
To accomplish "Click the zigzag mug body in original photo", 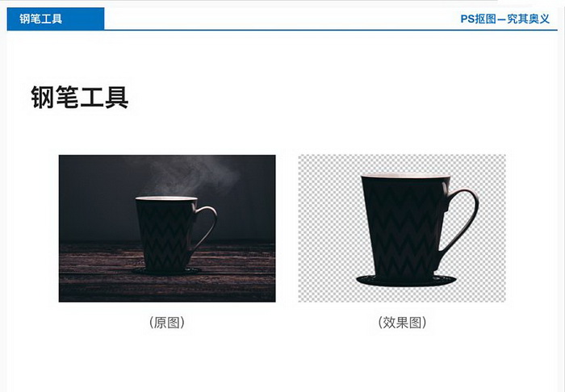I will (x=165, y=236).
